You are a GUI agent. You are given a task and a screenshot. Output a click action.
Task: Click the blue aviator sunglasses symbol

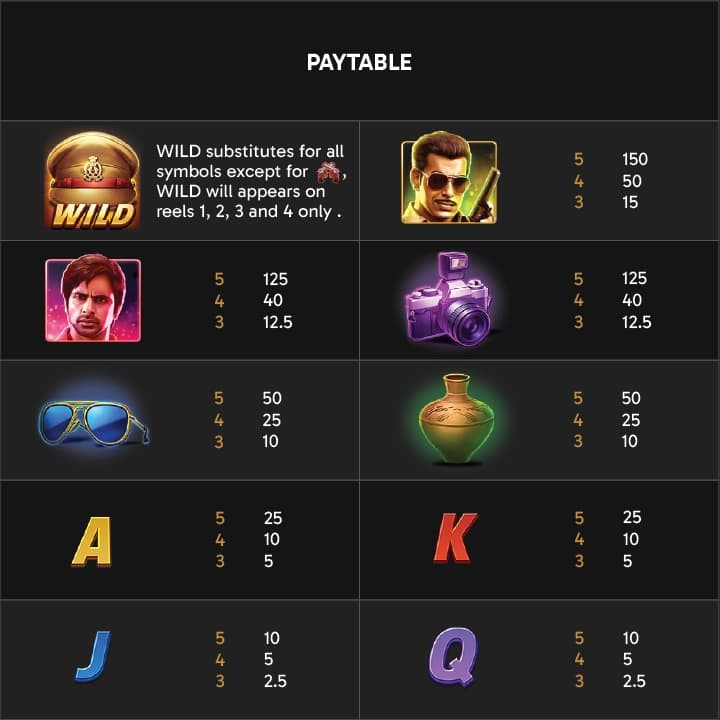click(93, 420)
